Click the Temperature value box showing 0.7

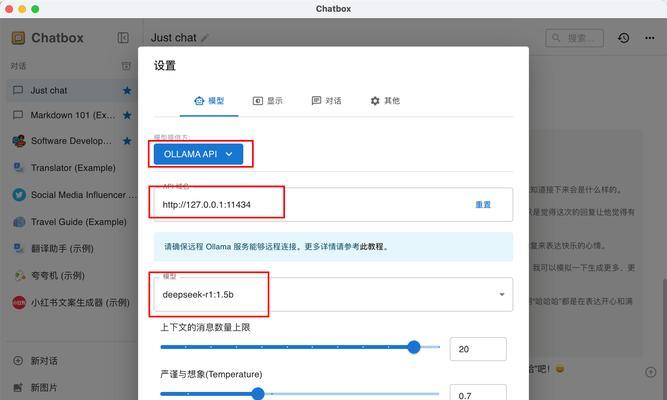pyautogui.click(x=478, y=393)
